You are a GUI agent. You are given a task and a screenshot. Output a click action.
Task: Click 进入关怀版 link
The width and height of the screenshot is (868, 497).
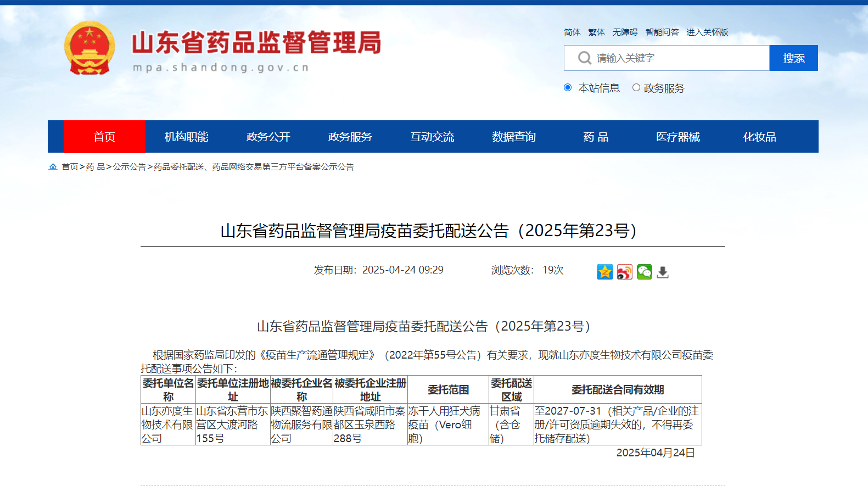707,32
